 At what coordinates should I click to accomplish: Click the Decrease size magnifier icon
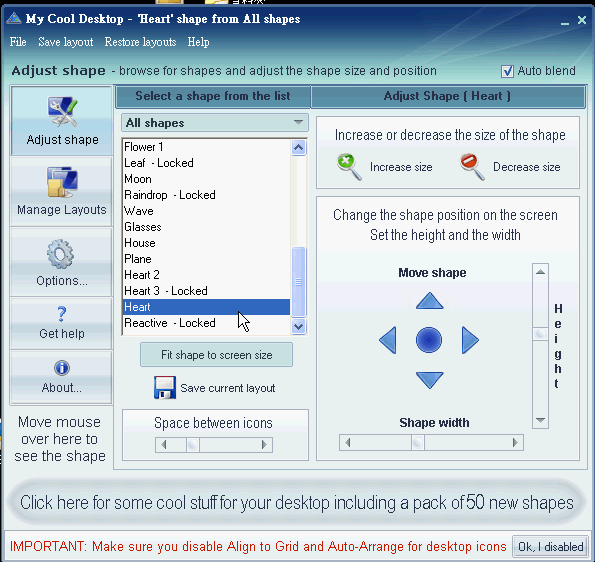click(x=472, y=167)
